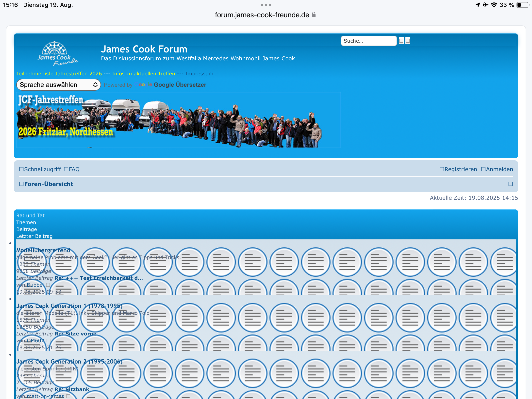
Task: Click 'Aktuelle Zeit: 19.08.2025 14:15' text
Action: coord(474,198)
